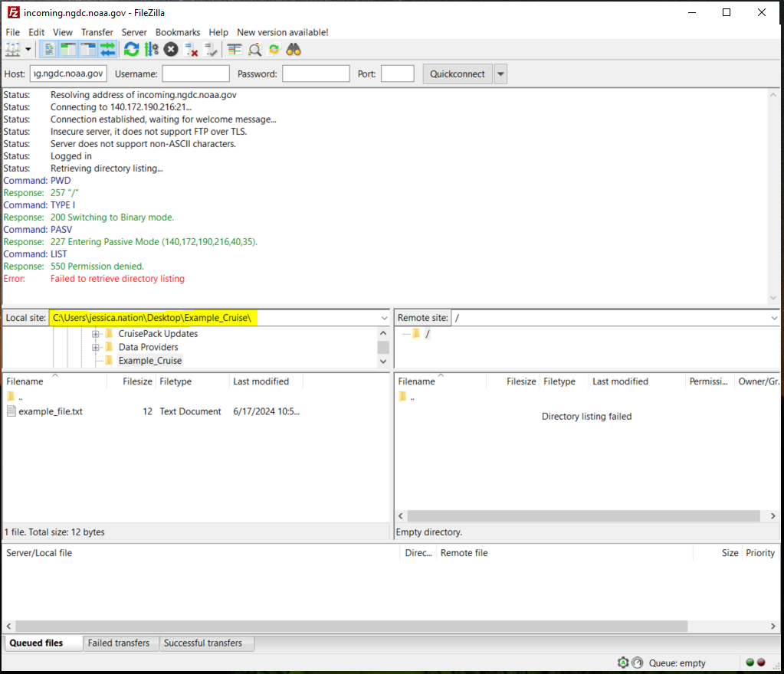Sort local files by Filesize column
784x674 pixels.
[131, 381]
